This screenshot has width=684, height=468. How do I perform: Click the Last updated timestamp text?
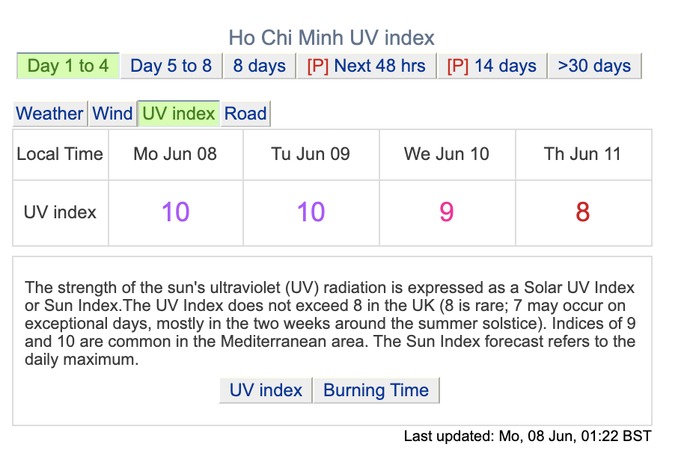click(x=527, y=436)
